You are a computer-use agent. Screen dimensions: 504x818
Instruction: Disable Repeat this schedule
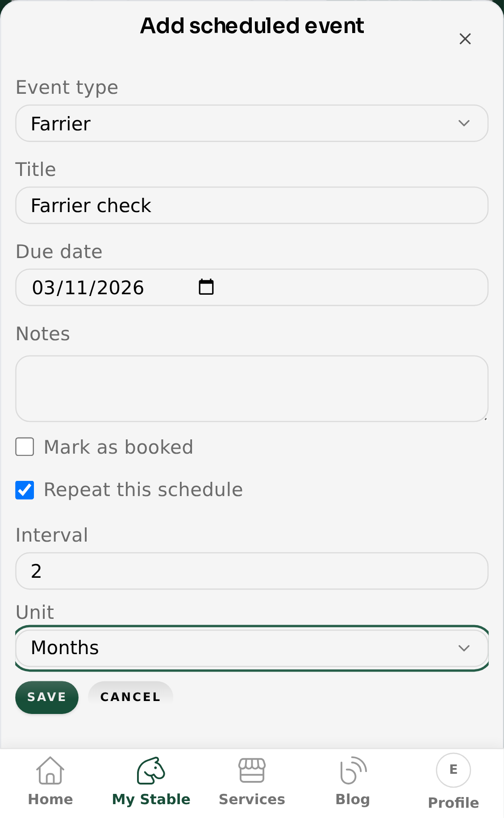25,489
